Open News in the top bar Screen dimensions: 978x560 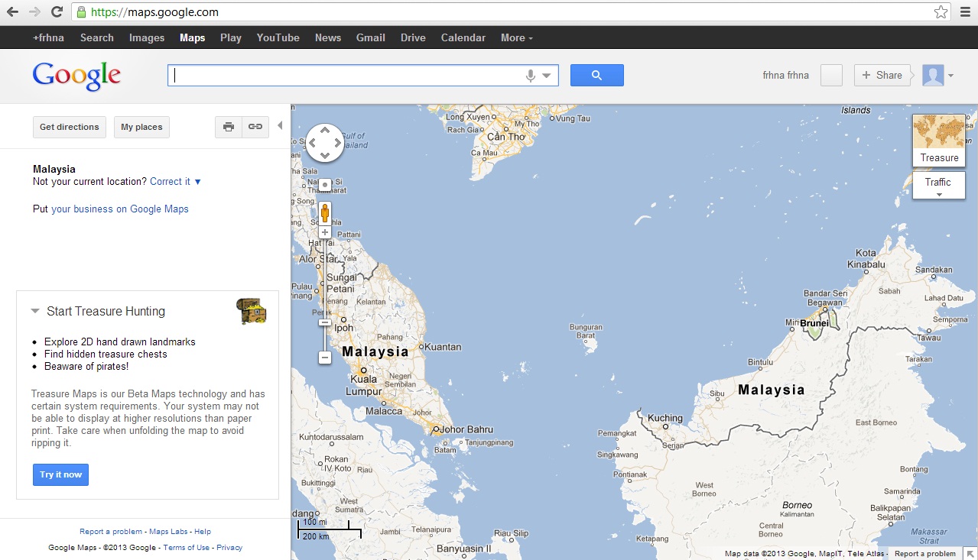coord(328,37)
